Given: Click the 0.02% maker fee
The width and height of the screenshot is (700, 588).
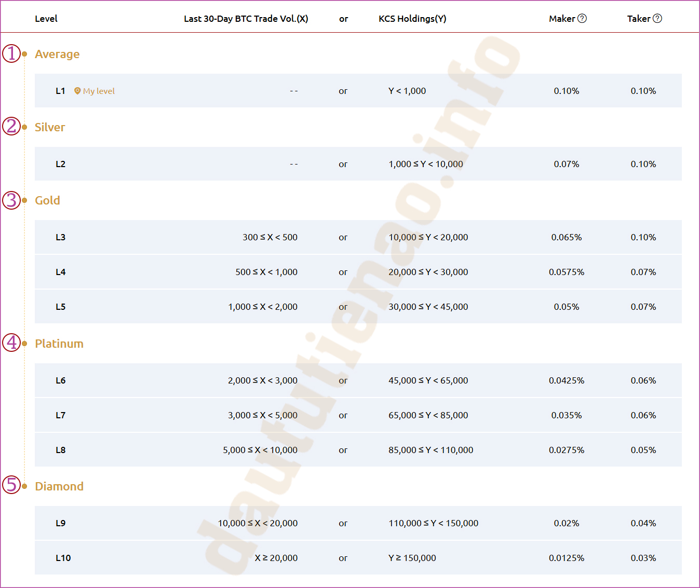Looking at the screenshot, I should click(x=567, y=523).
